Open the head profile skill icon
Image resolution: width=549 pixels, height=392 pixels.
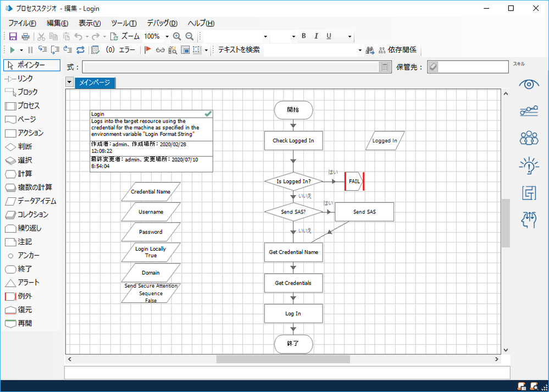[529, 220]
